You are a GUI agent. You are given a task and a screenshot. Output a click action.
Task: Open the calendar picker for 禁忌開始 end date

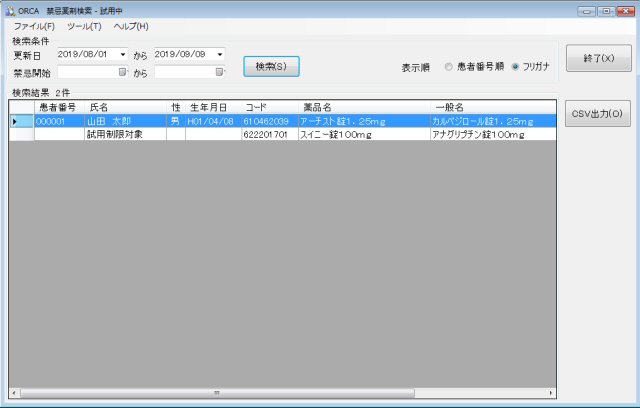tap(220, 72)
